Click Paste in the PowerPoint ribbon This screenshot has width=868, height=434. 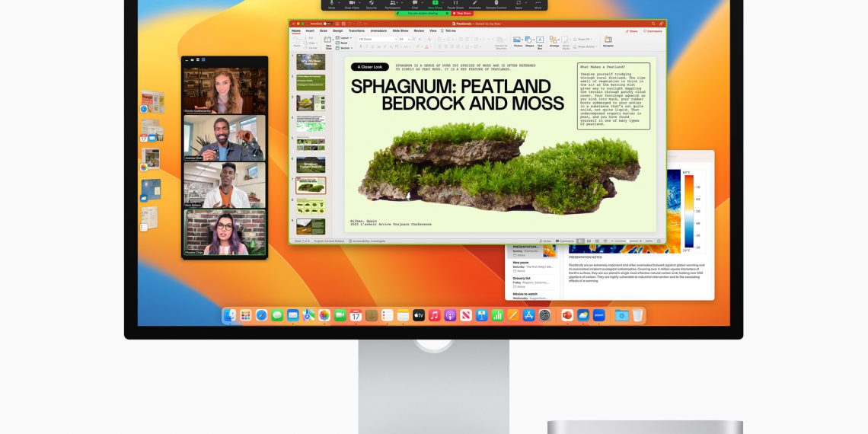coord(297,41)
